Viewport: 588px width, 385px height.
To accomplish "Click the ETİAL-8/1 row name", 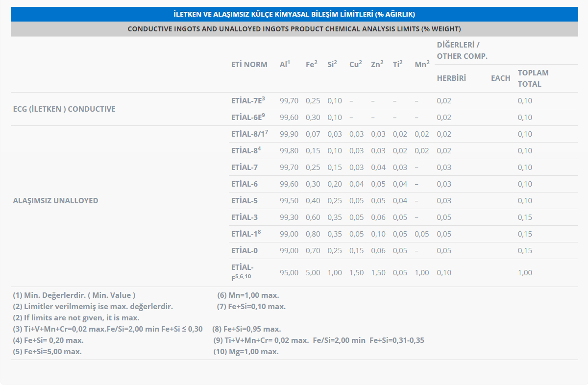I will (249, 134).
